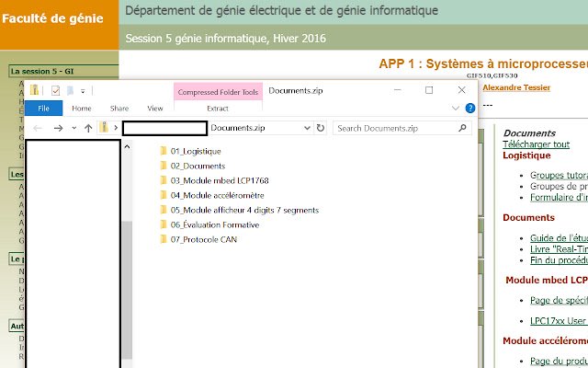Image resolution: width=588 pixels, height=368 pixels.
Task: Maximize the Documents.zip Explorer window
Action: (x=429, y=90)
